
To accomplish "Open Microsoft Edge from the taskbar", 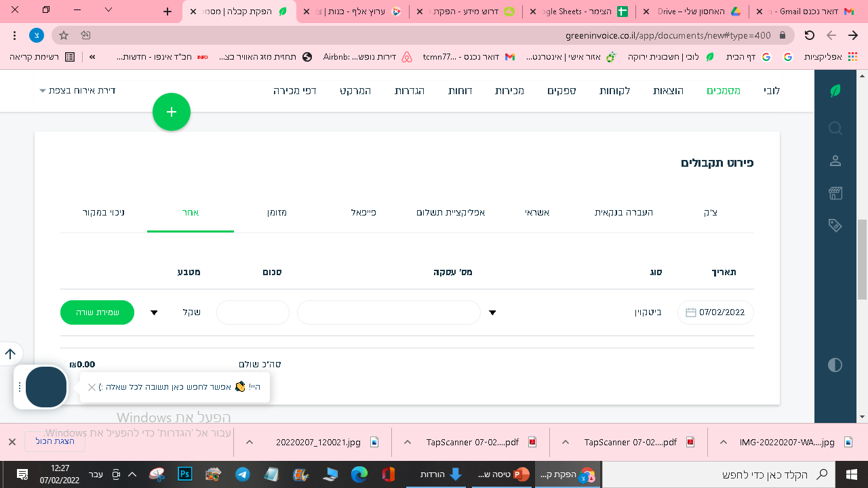I will coord(359,474).
